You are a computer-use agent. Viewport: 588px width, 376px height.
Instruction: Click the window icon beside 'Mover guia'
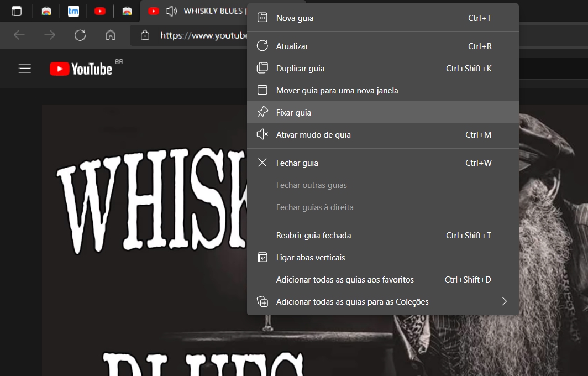tap(262, 90)
